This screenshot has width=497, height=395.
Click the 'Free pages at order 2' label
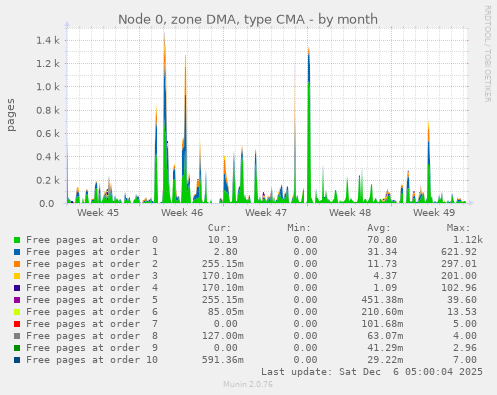point(92,264)
